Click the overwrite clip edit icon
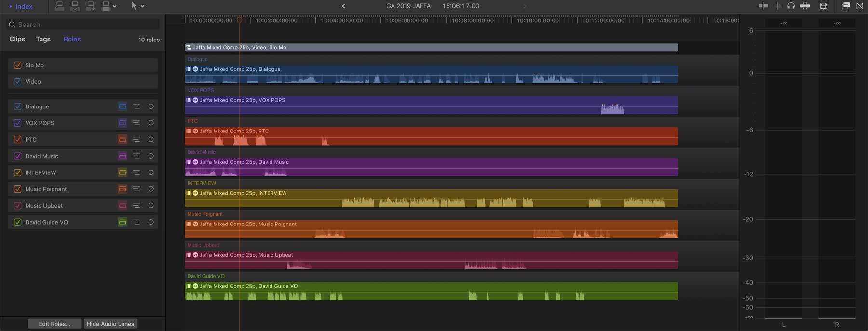The height and width of the screenshot is (331, 868). [x=106, y=6]
